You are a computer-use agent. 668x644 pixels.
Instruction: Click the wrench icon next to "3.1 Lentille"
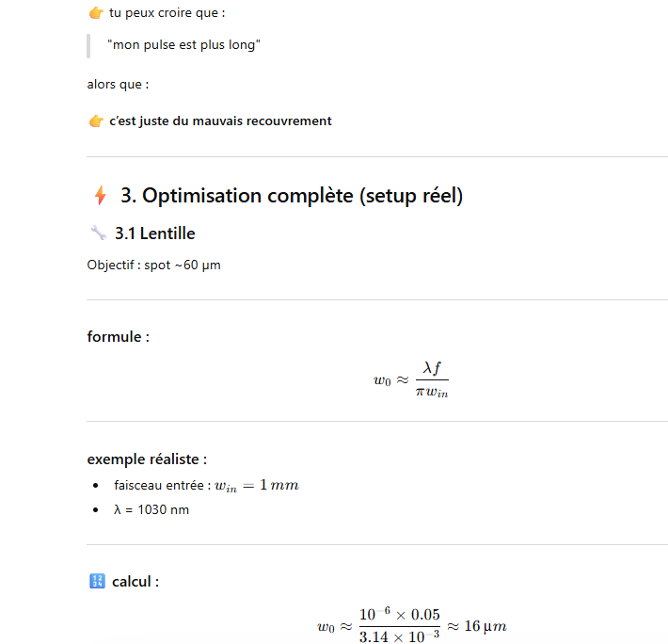(98, 233)
